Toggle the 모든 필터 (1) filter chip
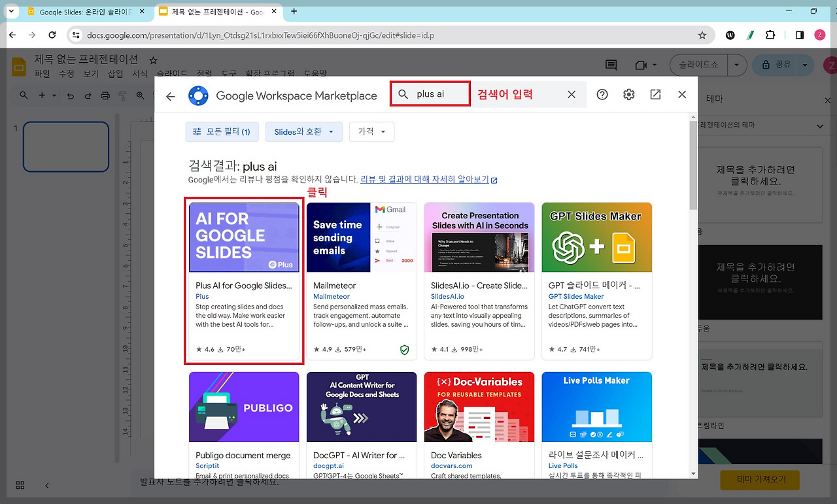Image resolution: width=837 pixels, height=504 pixels. tap(222, 132)
